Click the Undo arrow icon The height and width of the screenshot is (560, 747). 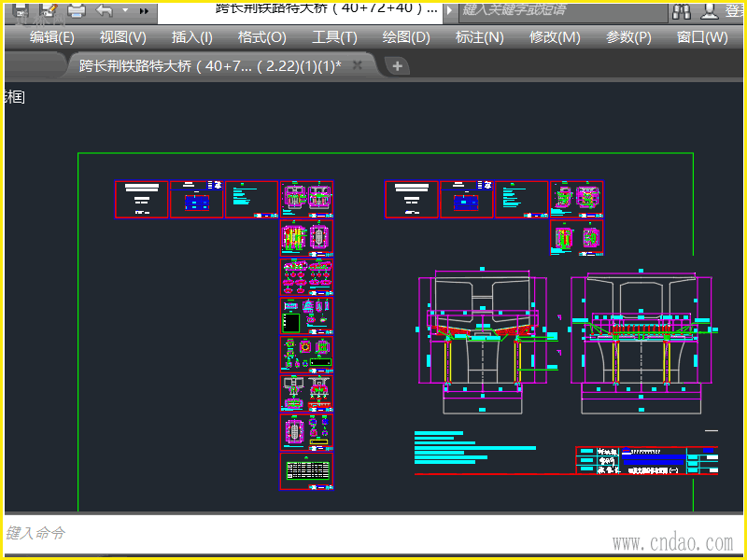pos(104,9)
